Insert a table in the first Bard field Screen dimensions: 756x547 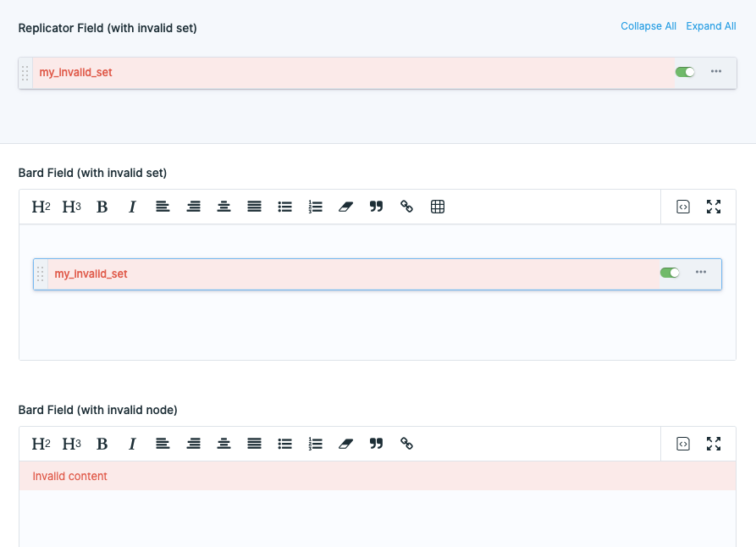[438, 207]
